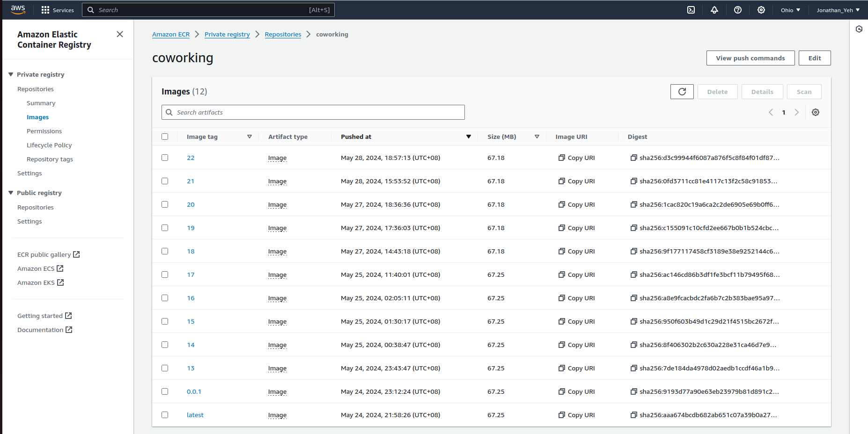Focus the top AWS Search bar
This screenshot has height=434, width=868.
(x=208, y=10)
